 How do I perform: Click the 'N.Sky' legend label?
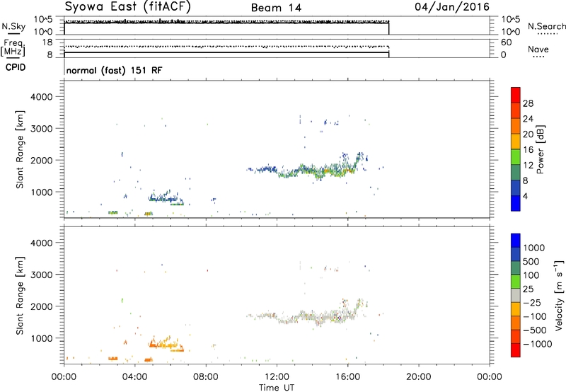(13, 26)
